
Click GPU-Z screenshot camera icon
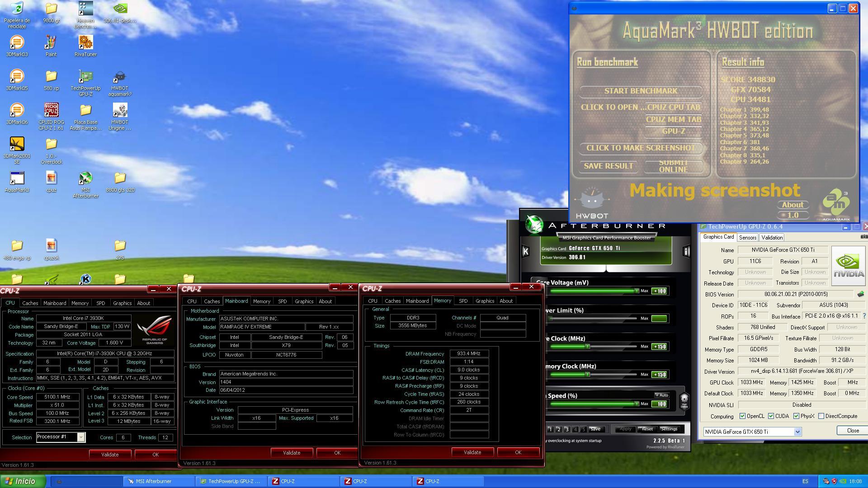click(863, 237)
